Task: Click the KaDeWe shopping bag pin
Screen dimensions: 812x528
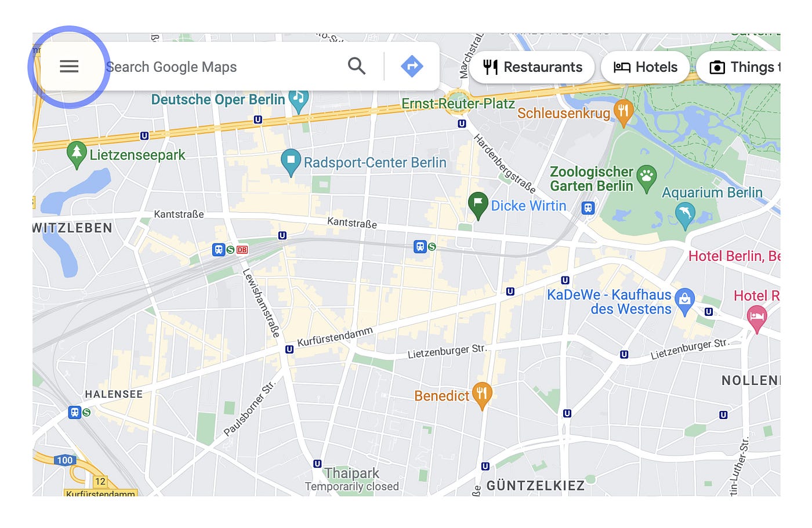Action: (x=685, y=302)
